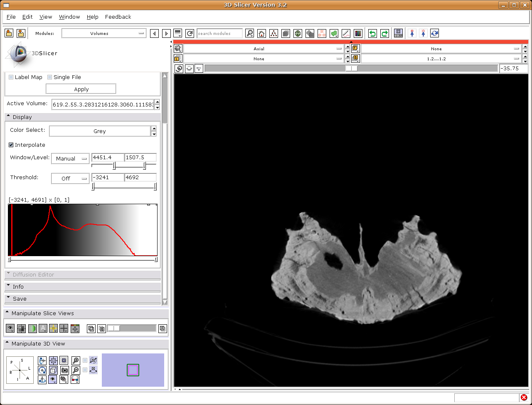Image resolution: width=532 pixels, height=405 pixels.
Task: Open the Modules dropdown showing Volumes
Action: point(103,33)
